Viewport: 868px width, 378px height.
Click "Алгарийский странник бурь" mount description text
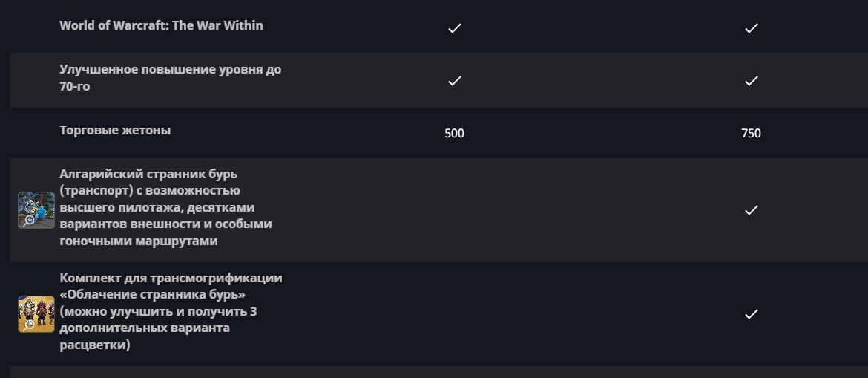[x=167, y=207]
